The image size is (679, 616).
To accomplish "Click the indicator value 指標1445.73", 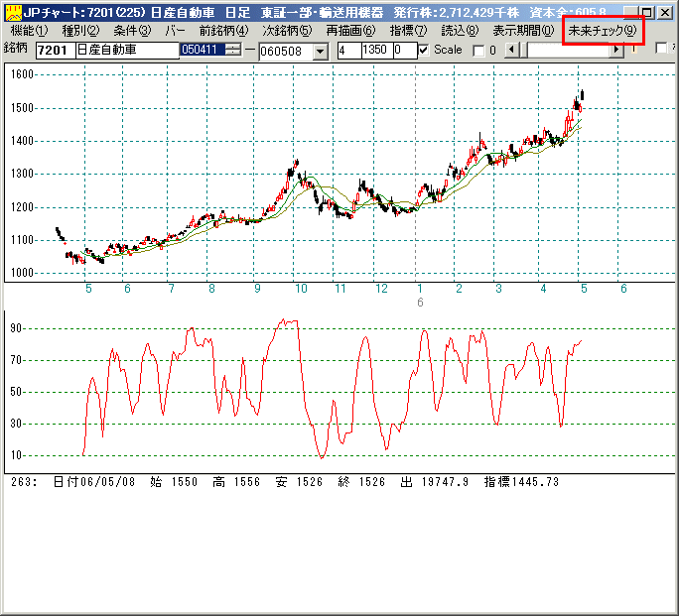I will coord(521,481).
